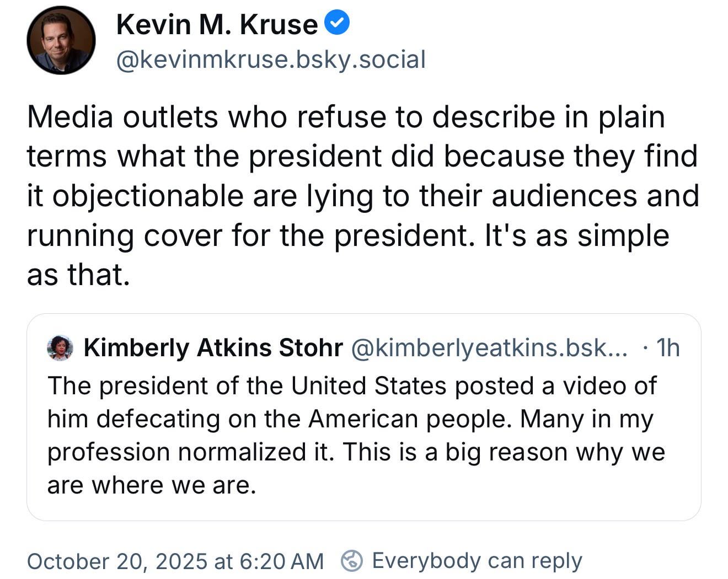The image size is (728, 579).
Task: Open the quoted post body text
Action: 356,435
